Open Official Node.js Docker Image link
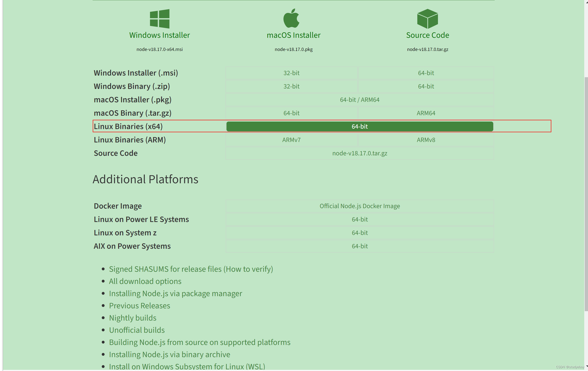Screen dimensions: 588x371 (x=360, y=206)
